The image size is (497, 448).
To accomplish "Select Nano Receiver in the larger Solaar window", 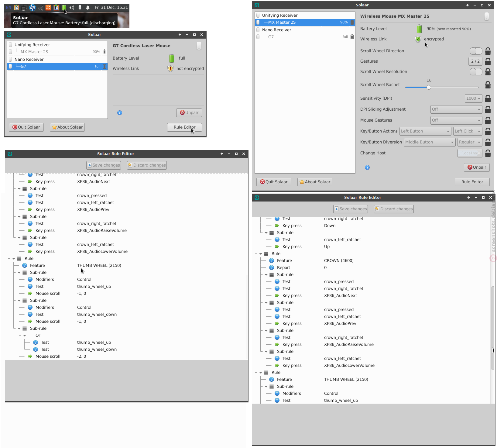I will click(305, 30).
